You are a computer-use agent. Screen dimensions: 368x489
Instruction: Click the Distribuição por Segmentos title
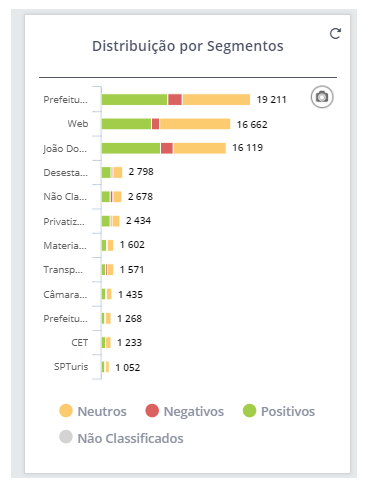click(188, 46)
